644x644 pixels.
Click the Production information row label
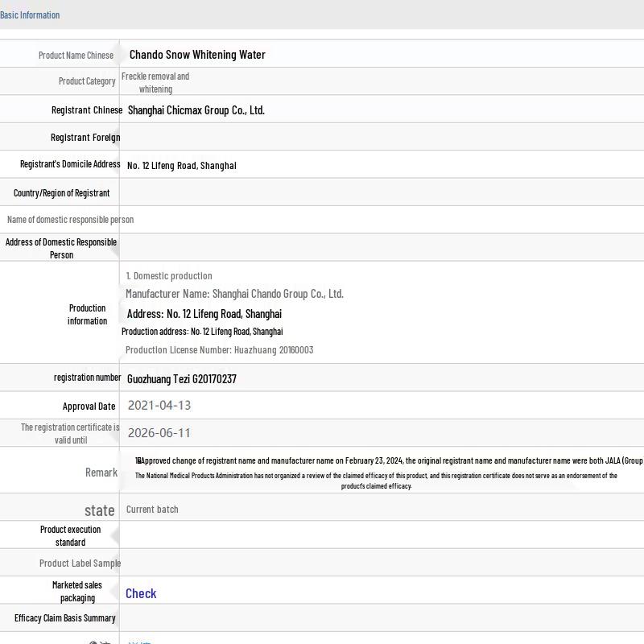tap(87, 314)
